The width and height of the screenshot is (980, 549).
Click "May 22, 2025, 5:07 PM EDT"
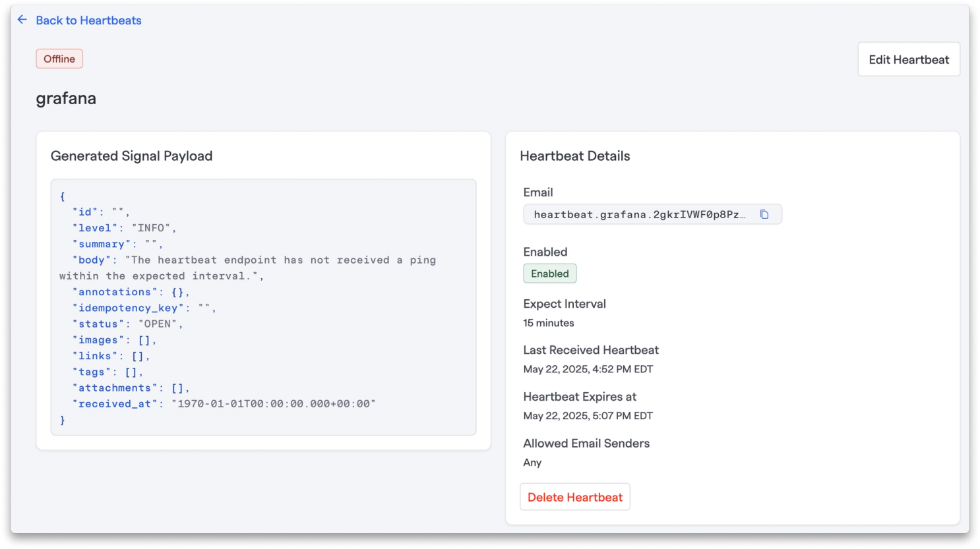coord(588,416)
